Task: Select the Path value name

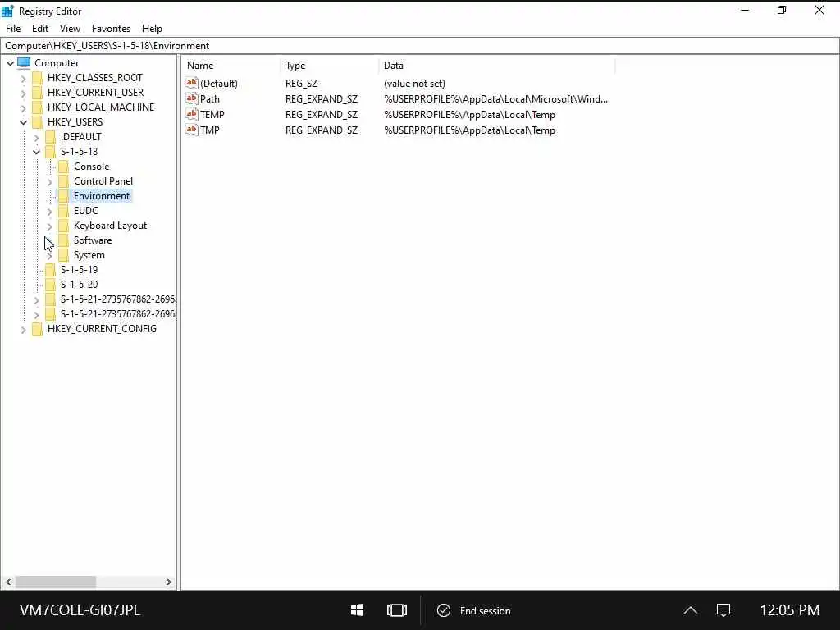Action: (x=209, y=98)
